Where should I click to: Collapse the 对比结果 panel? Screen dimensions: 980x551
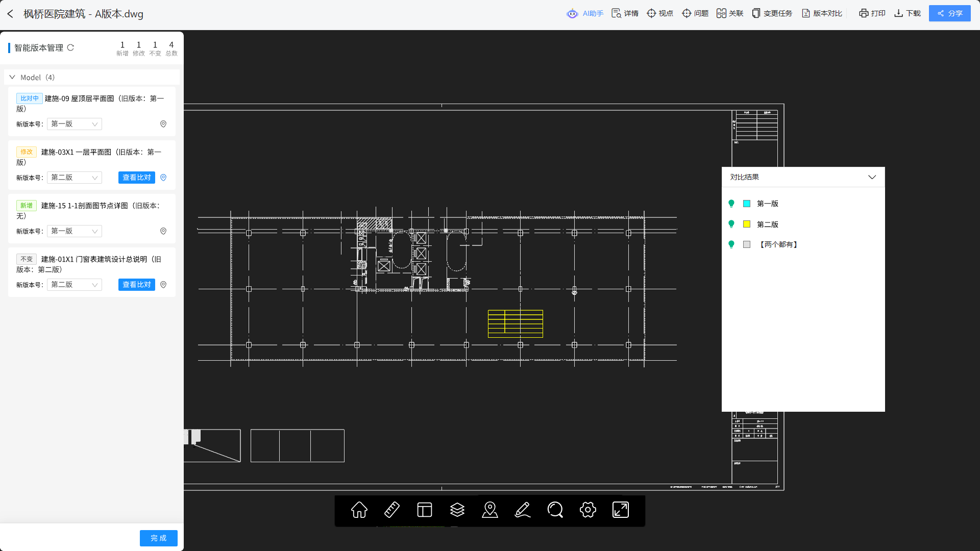872,177
